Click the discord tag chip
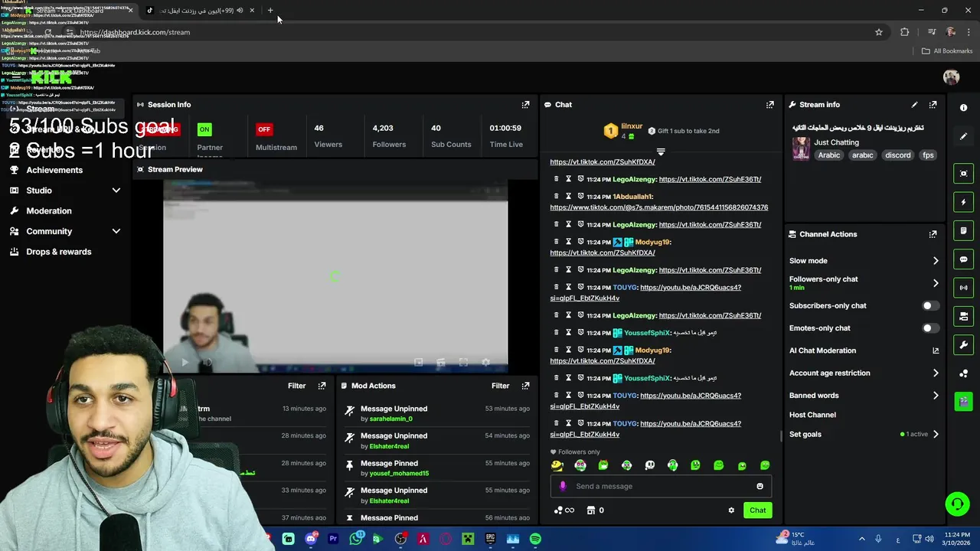 [897, 155]
